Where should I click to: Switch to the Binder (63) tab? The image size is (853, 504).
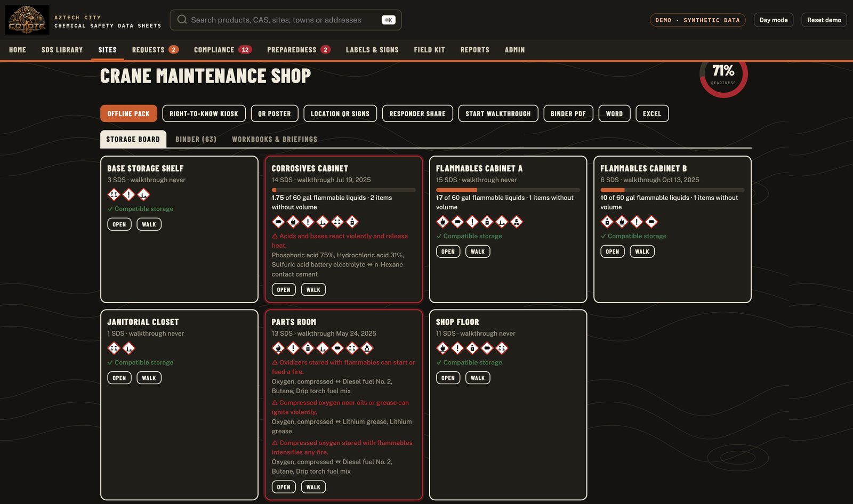(196, 139)
